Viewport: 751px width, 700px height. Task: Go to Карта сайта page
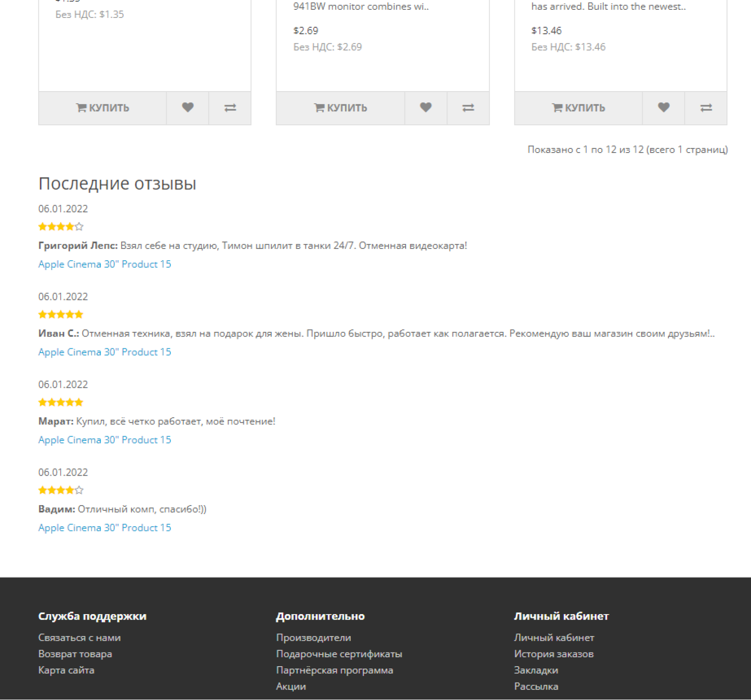pyautogui.click(x=66, y=670)
